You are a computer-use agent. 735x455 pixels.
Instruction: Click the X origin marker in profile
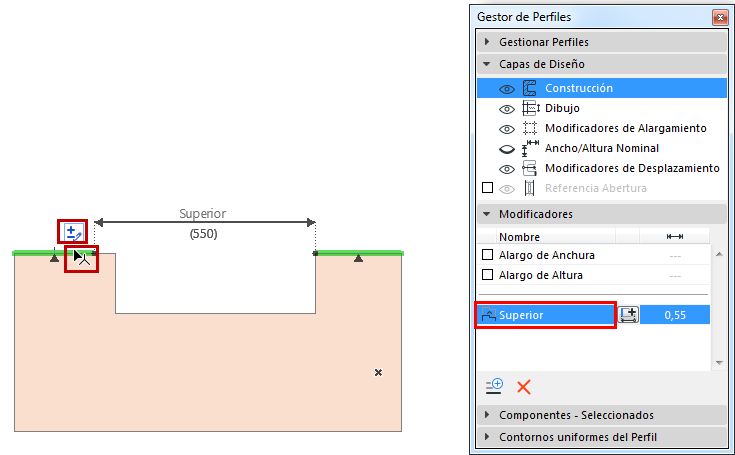378,373
